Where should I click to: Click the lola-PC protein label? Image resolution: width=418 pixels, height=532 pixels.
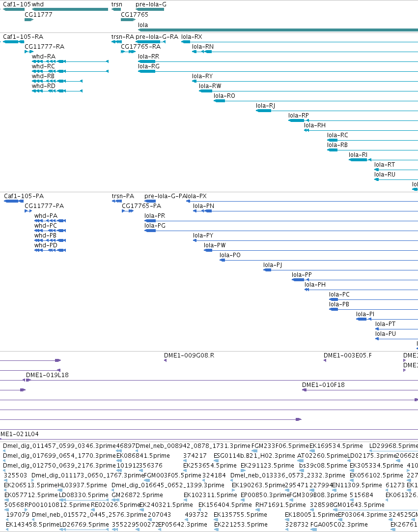[x=339, y=295]
